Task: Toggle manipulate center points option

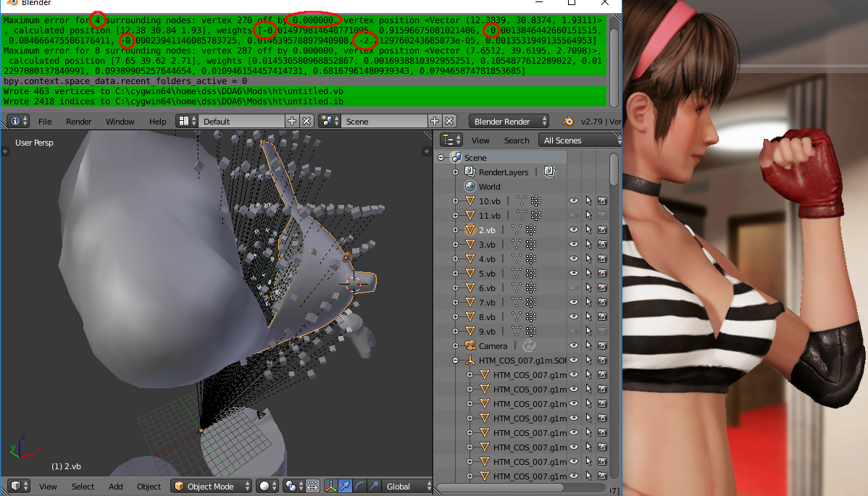Action: click(x=313, y=486)
